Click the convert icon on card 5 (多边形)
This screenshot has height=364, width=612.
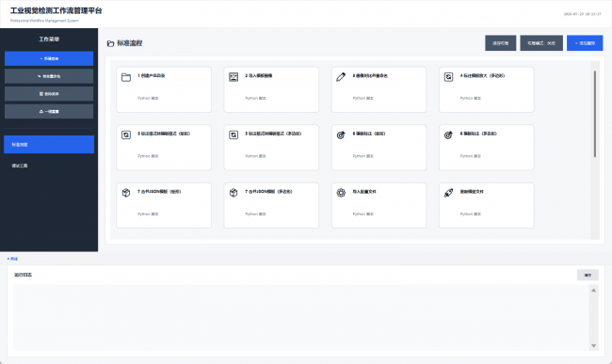[234, 135]
